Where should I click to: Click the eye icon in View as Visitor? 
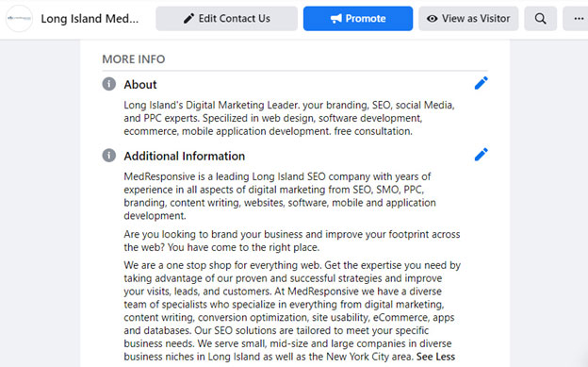[432, 19]
